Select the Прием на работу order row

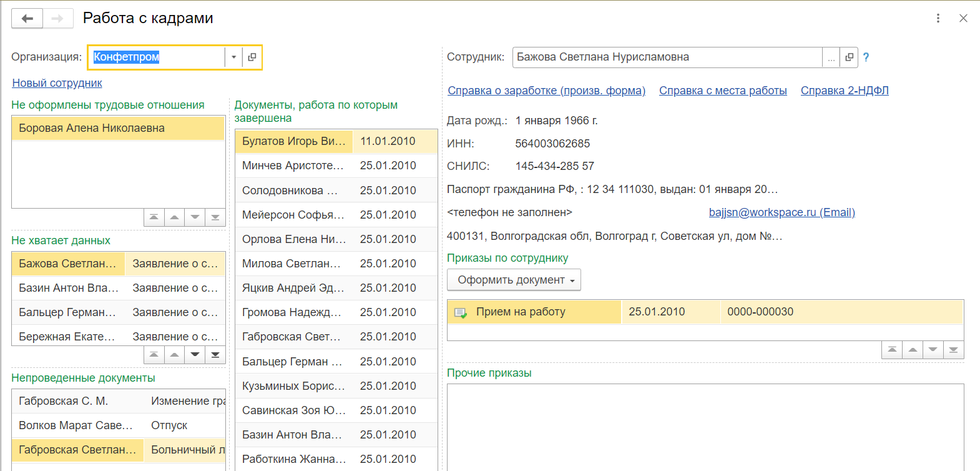pyautogui.click(x=521, y=312)
